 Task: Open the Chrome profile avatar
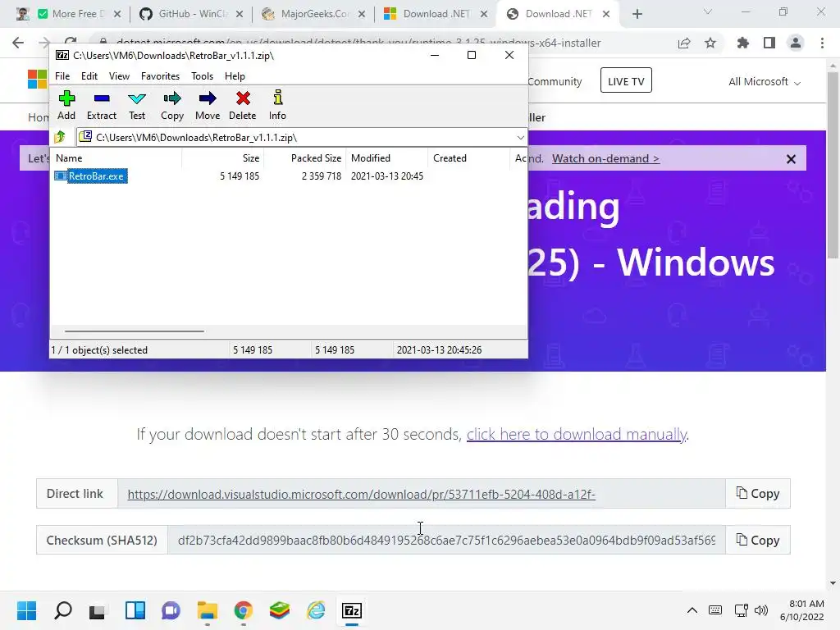pos(796,43)
